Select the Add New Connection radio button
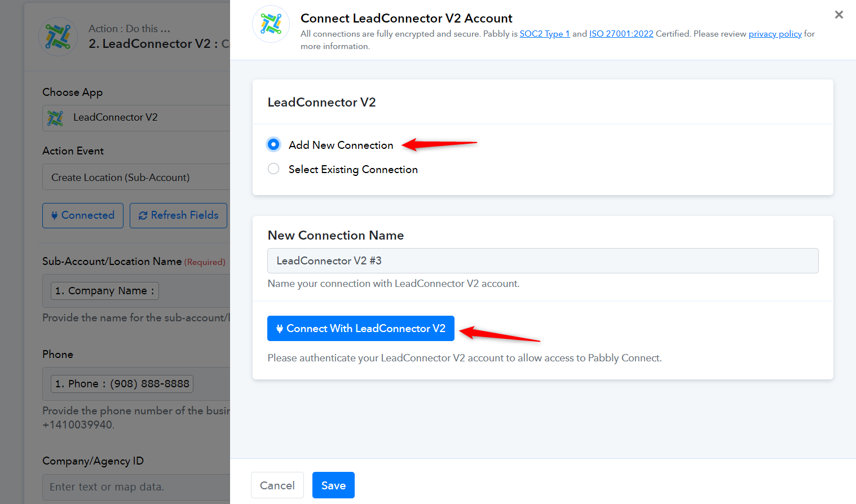 click(x=273, y=145)
